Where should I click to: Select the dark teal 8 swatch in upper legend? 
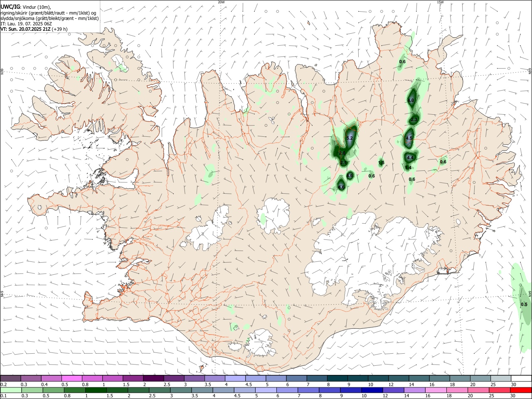point(337,378)
